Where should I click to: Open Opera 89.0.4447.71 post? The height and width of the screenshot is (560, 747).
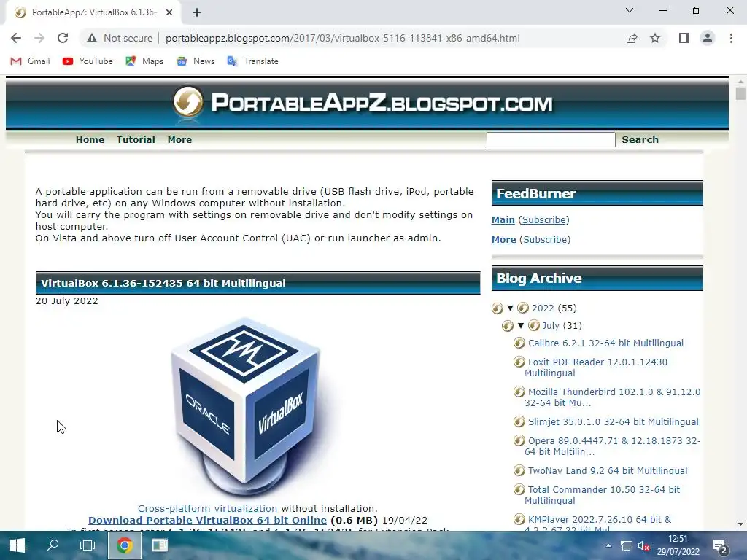pyautogui.click(x=613, y=446)
